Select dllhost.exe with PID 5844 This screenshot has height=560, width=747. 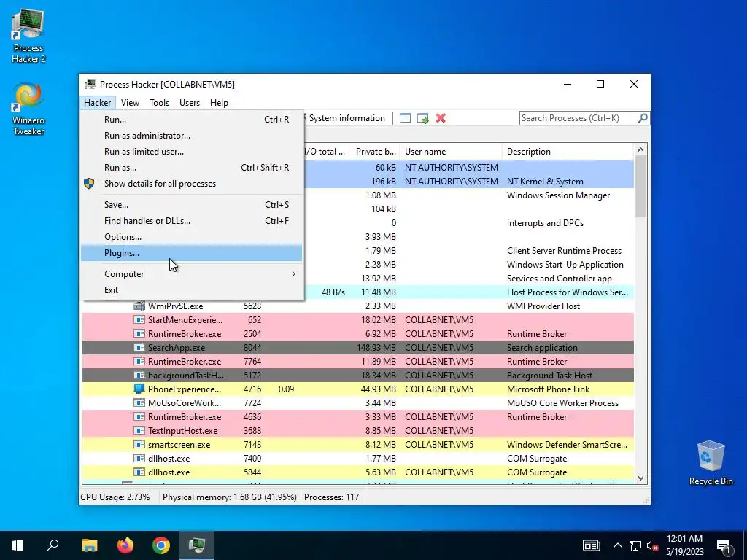coord(357,472)
